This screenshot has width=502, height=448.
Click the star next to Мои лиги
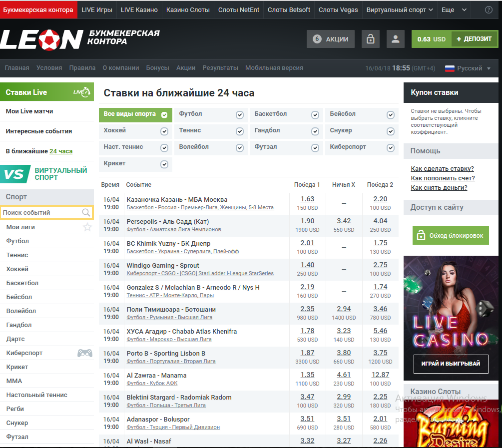(87, 227)
